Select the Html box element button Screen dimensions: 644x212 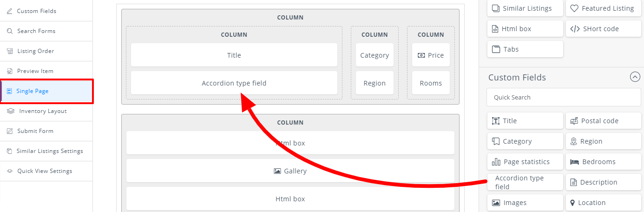(x=525, y=28)
